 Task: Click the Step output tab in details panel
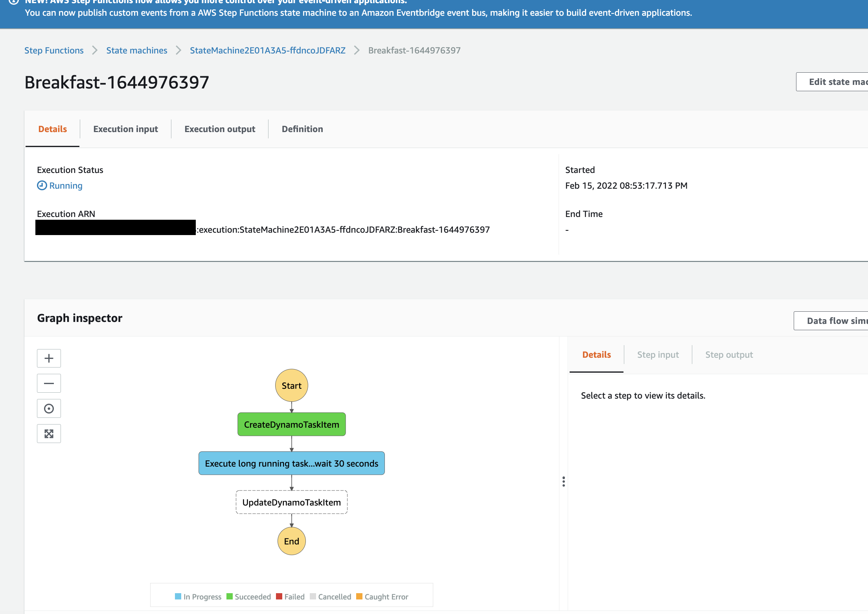click(729, 354)
